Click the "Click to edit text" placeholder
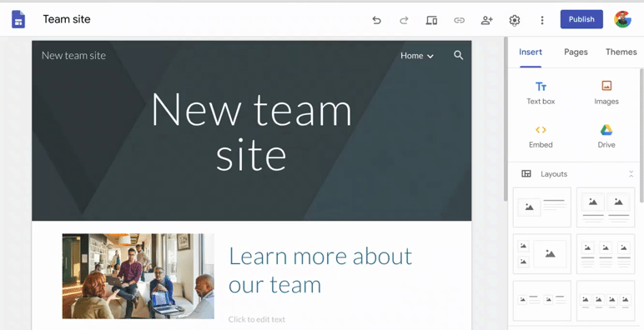Viewport: 644px width, 330px height. click(x=257, y=319)
